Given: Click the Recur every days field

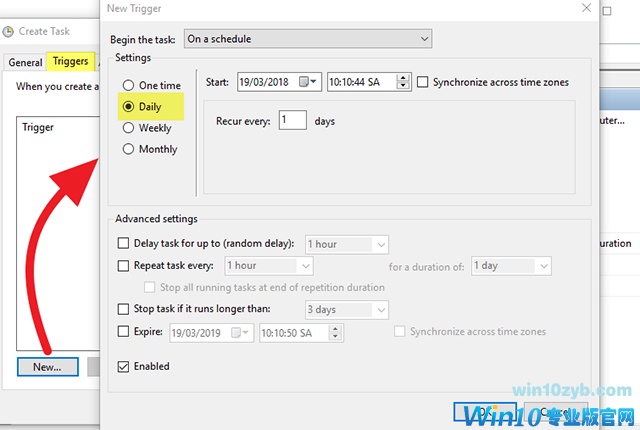Looking at the screenshot, I should (293, 121).
